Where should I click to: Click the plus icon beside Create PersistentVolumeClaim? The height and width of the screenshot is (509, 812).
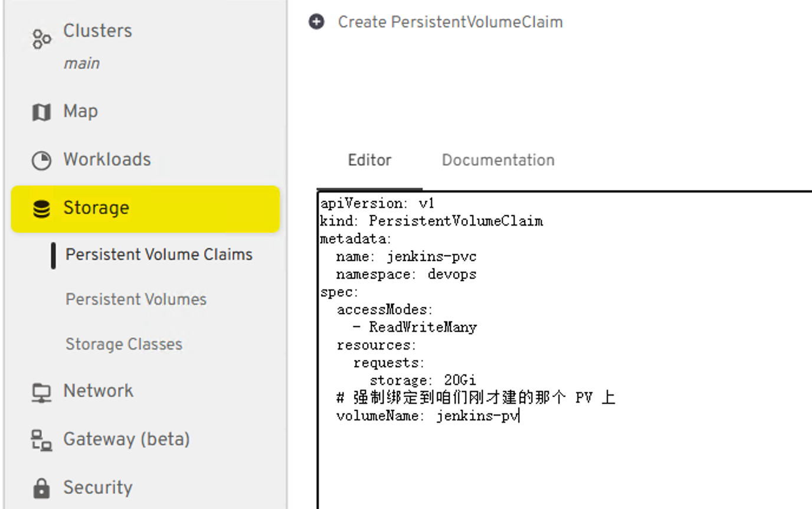click(x=317, y=22)
